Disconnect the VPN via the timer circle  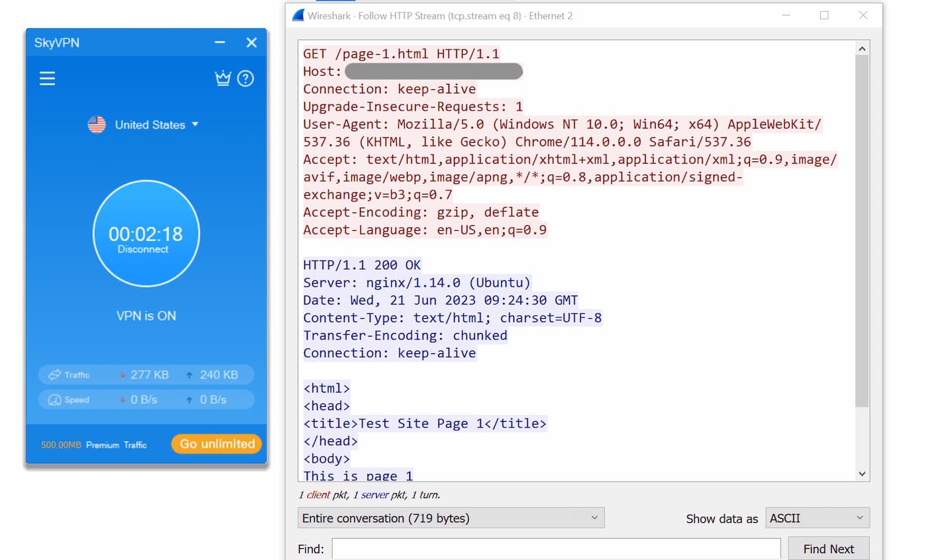(146, 234)
